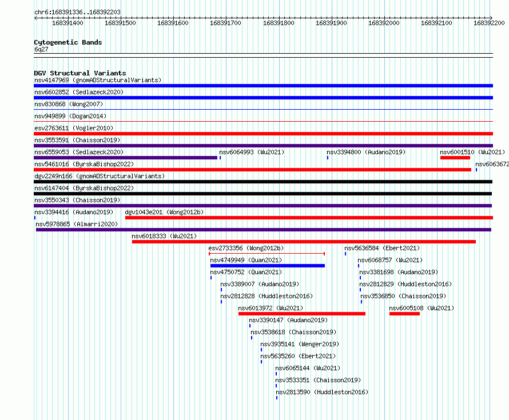This screenshot has width=509, height=420.
Task: Open the nsv5461016 (ByrskaBishop2022) variant
Action: point(84,164)
